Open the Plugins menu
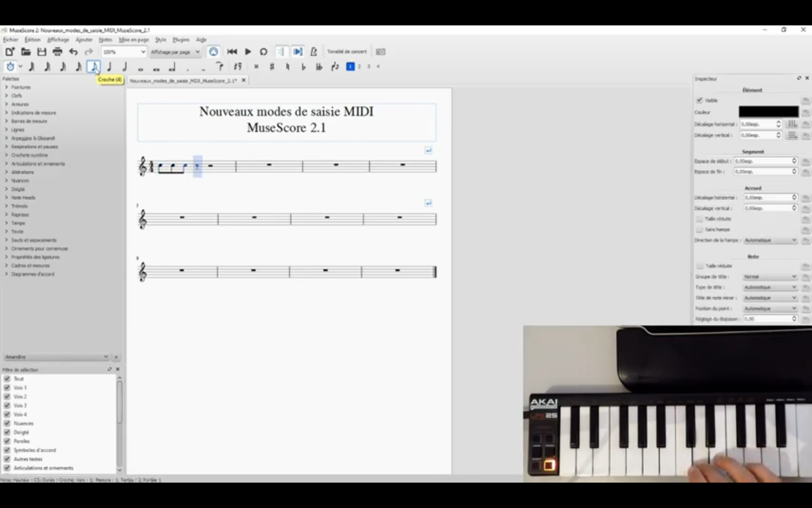812x508 pixels. [x=181, y=39]
